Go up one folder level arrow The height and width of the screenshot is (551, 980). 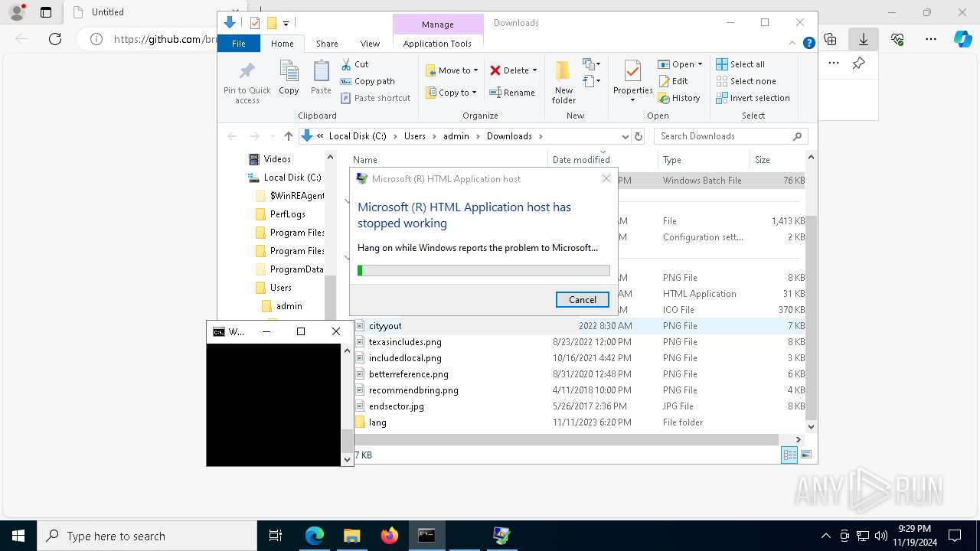pos(288,136)
